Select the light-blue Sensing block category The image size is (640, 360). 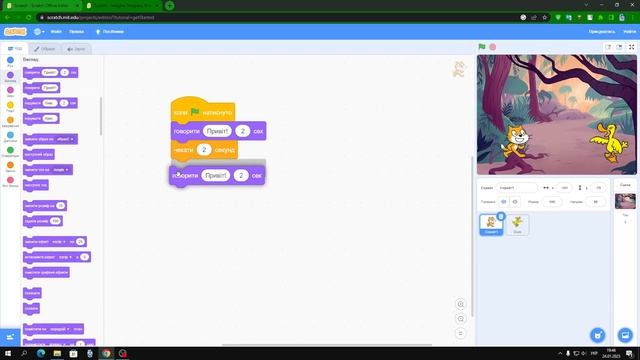[x=10, y=137]
